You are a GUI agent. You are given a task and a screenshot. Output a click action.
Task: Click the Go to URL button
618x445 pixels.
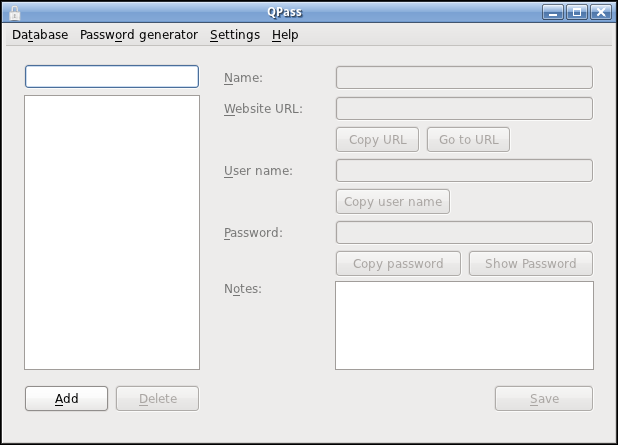[468, 140]
